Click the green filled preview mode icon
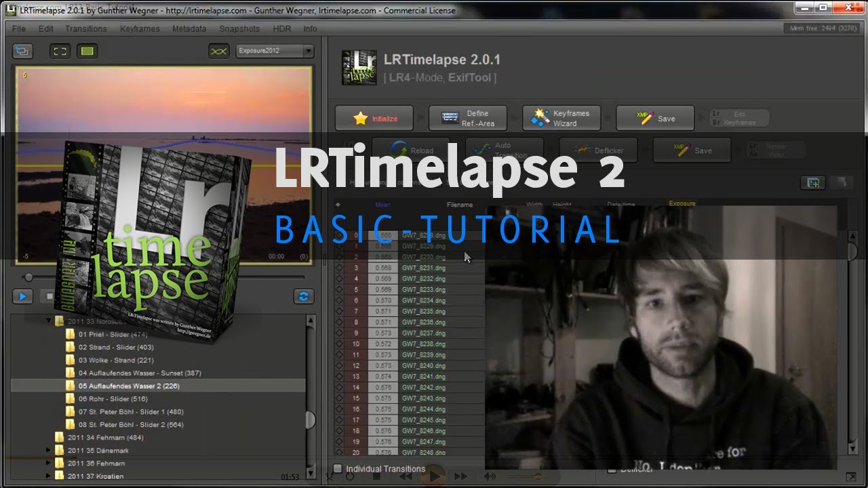Image resolution: width=868 pixels, height=488 pixels. tap(87, 51)
